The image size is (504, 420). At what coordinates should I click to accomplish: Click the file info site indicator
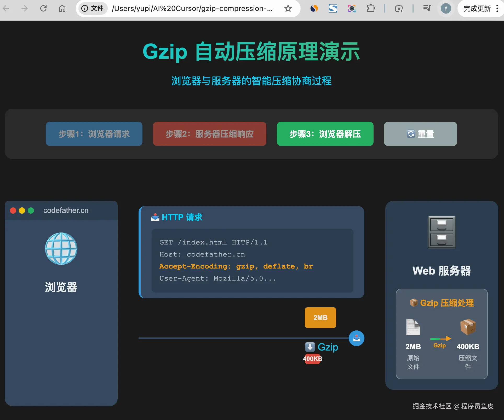[92, 9]
